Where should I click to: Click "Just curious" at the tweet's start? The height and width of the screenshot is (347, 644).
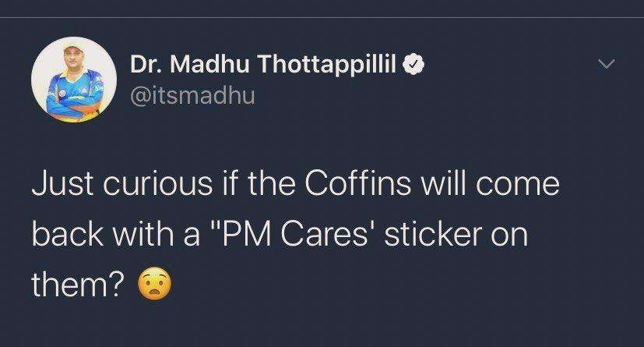(x=122, y=183)
